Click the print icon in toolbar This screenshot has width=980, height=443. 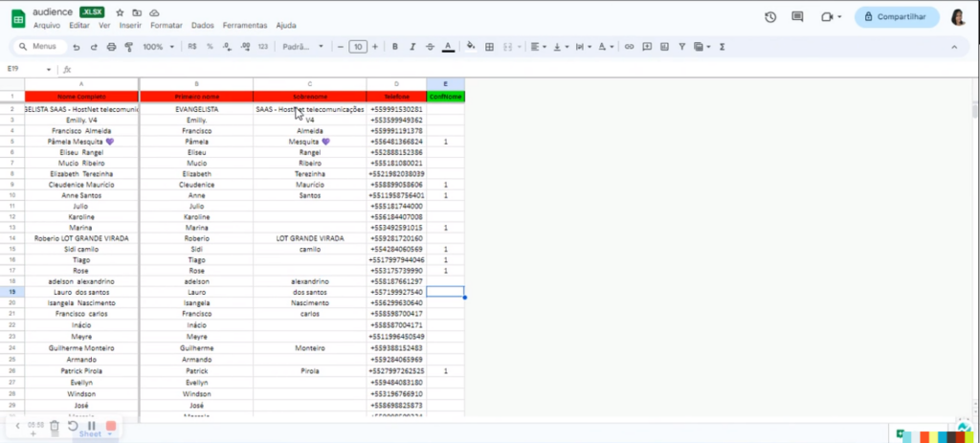tap(111, 46)
